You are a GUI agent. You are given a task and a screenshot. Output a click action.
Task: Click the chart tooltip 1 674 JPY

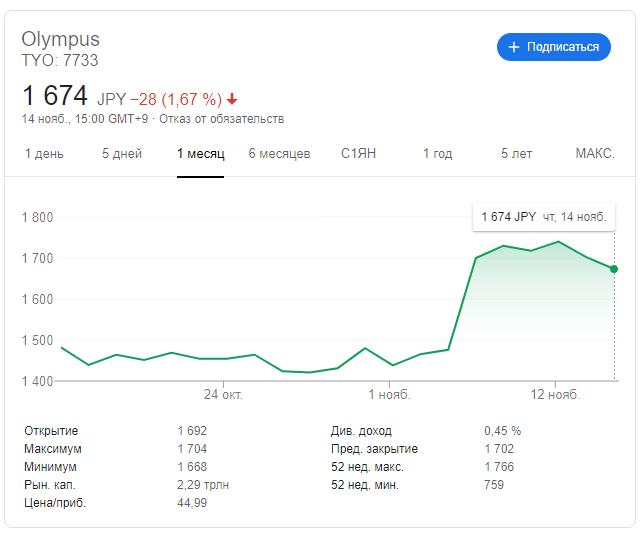point(544,217)
